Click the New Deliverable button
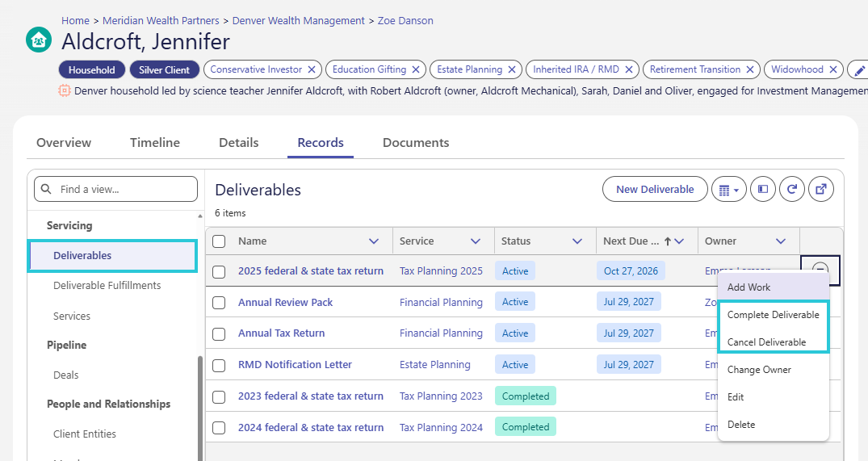Image resolution: width=868 pixels, height=461 pixels. click(655, 189)
